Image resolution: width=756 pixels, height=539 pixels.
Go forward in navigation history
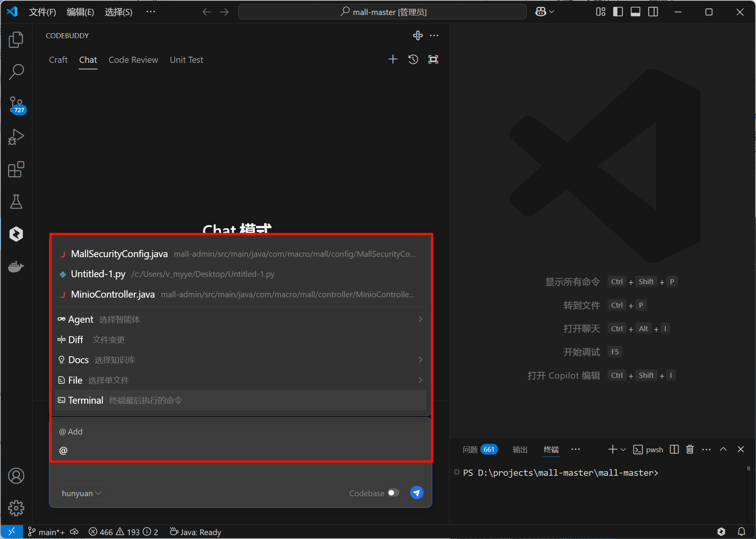[x=224, y=12]
